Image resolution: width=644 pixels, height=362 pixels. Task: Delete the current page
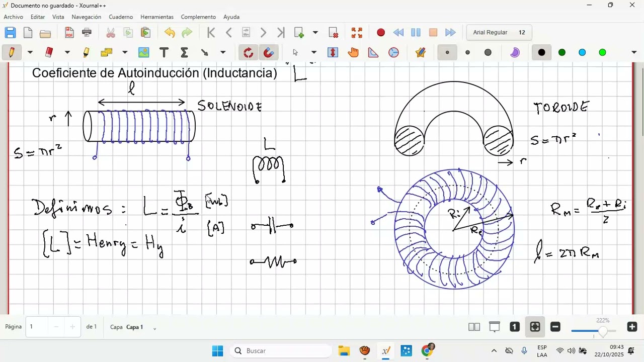[334, 33]
